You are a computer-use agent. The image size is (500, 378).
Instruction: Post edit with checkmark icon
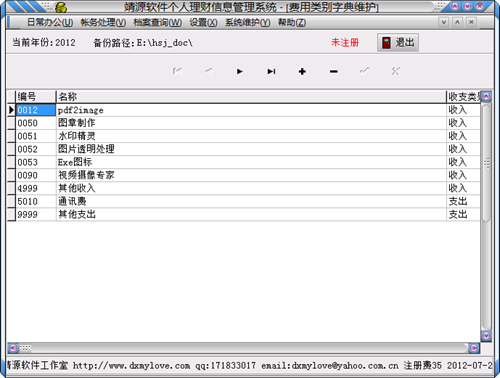point(365,71)
